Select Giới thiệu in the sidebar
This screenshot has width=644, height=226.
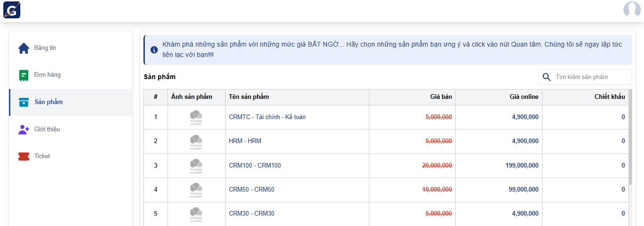pos(47,129)
